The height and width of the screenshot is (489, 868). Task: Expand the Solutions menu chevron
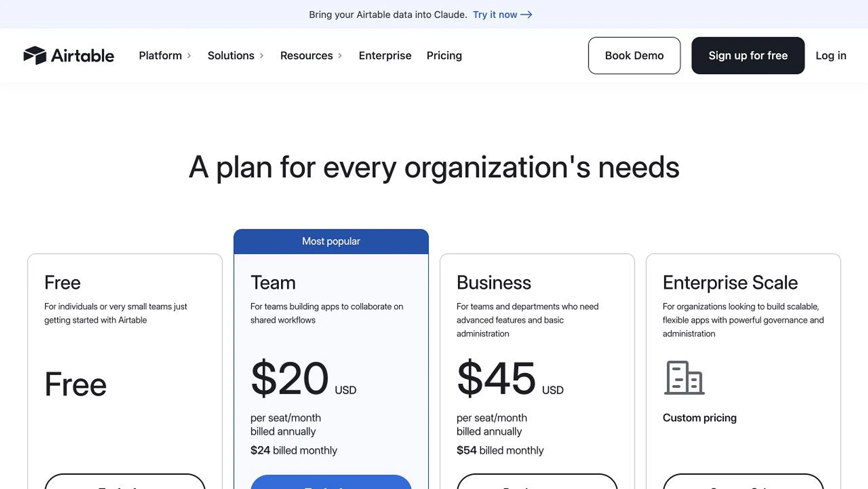click(x=261, y=56)
